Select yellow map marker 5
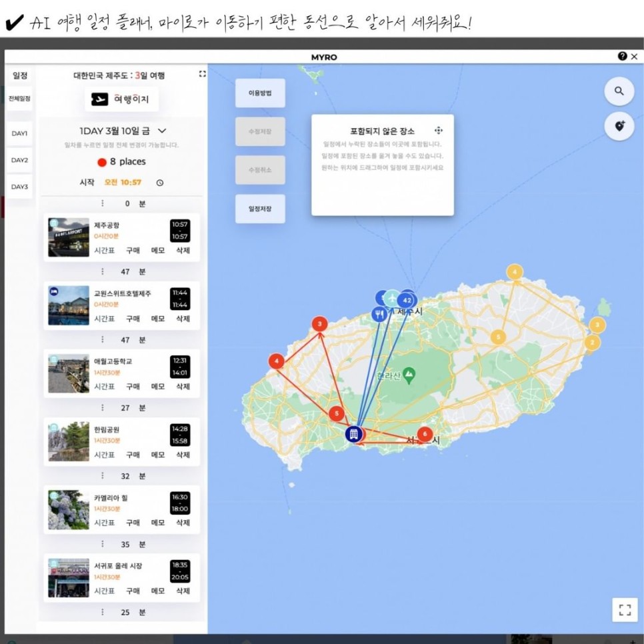 click(498, 337)
